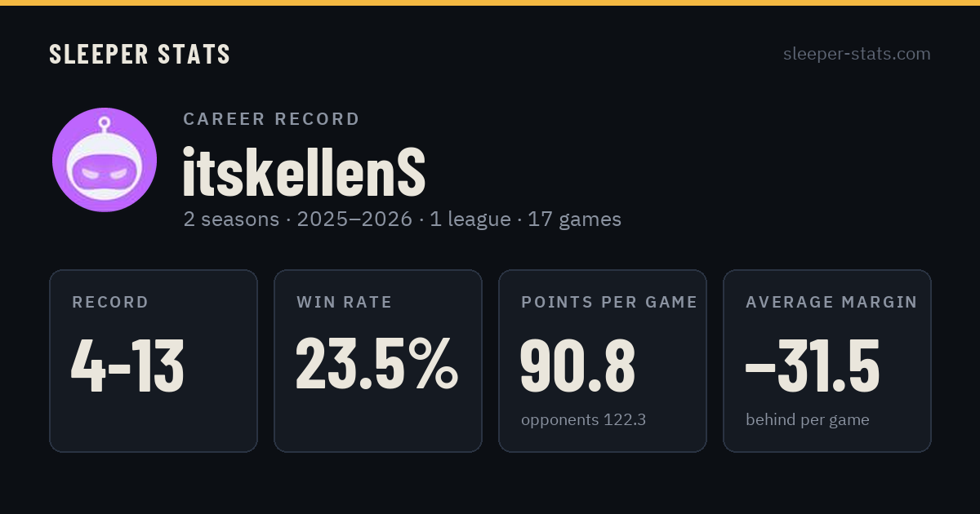980x514 pixels.
Task: Open the WIN RATE stat card
Action: [x=378, y=361]
